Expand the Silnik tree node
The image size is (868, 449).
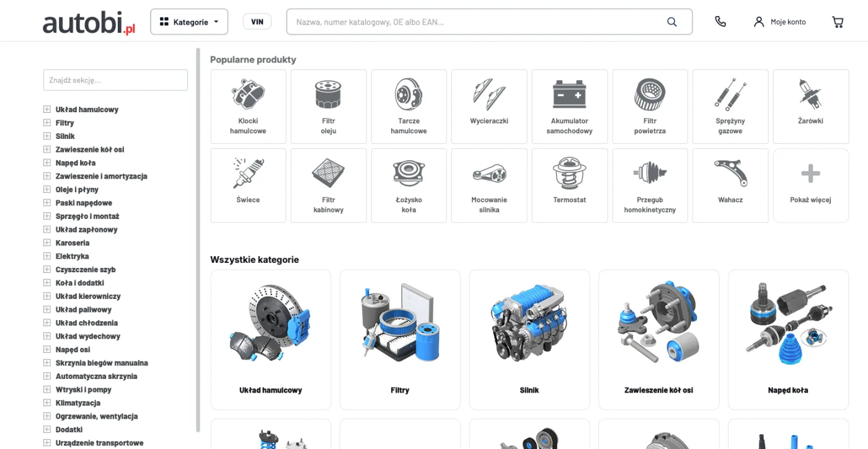point(47,136)
